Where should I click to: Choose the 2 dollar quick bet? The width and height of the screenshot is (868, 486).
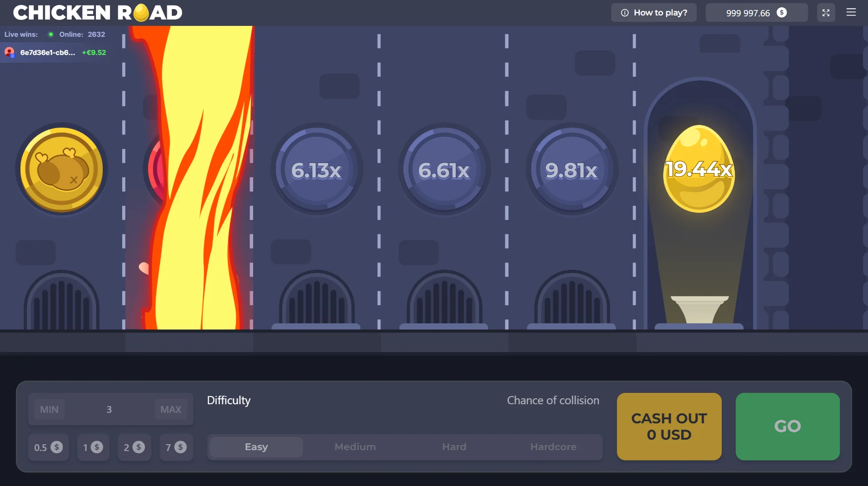(135, 447)
